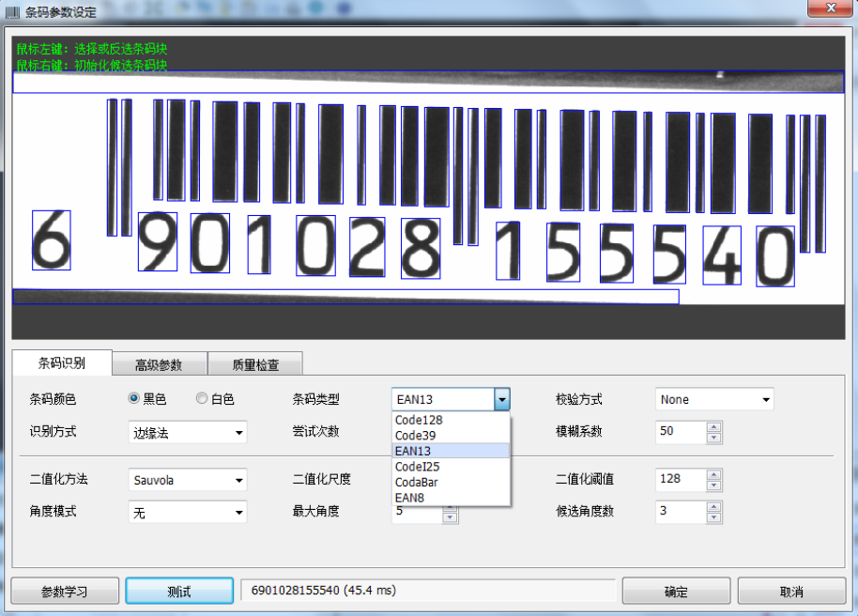
Task: Pick CodeI25 from the open list
Action: pos(418,467)
